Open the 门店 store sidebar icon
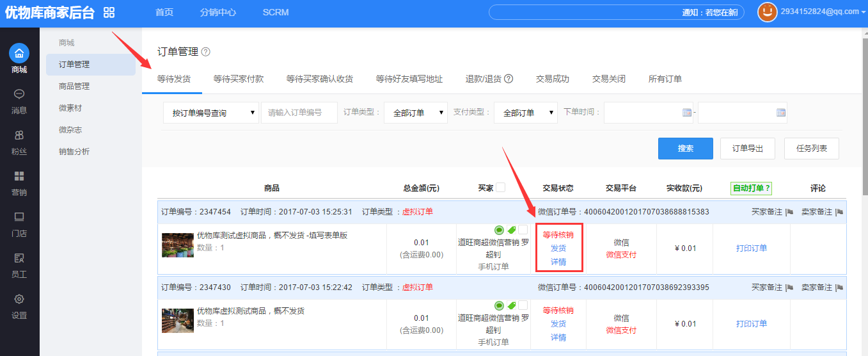This screenshot has height=356, width=868. click(x=19, y=217)
